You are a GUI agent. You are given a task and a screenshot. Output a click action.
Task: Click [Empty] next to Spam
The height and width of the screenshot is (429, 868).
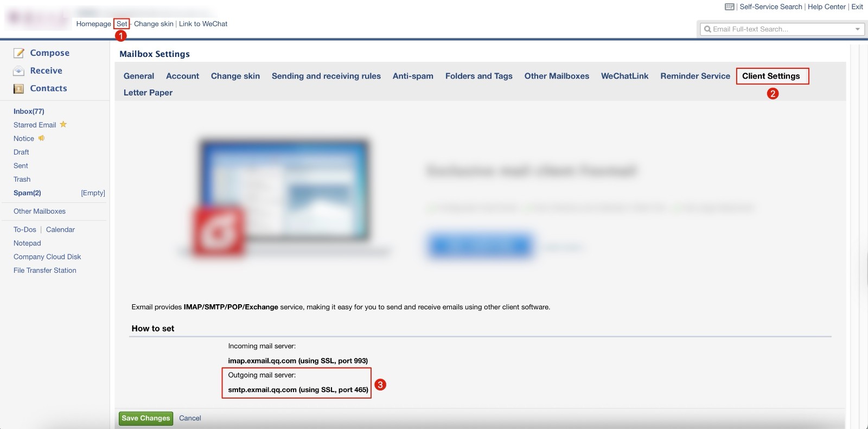pyautogui.click(x=93, y=193)
